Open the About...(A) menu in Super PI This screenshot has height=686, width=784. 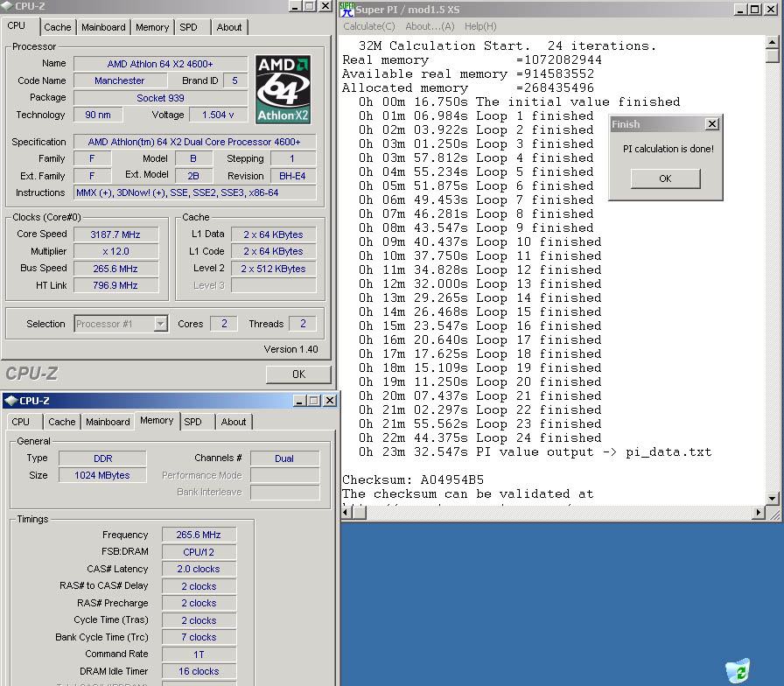(x=430, y=26)
